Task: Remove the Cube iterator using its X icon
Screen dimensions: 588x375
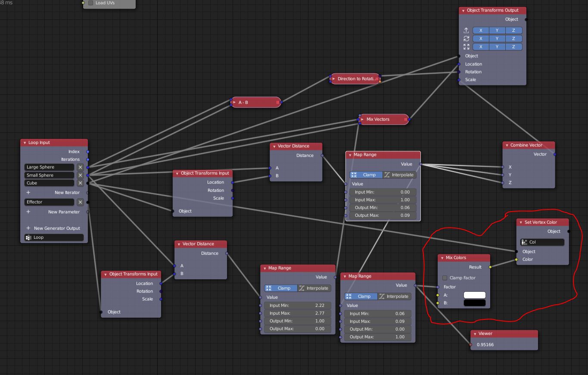Action: (x=80, y=183)
